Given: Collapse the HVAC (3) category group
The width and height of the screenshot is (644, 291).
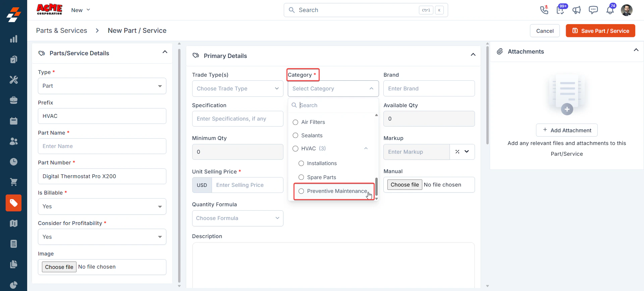Looking at the screenshot, I should (366, 148).
